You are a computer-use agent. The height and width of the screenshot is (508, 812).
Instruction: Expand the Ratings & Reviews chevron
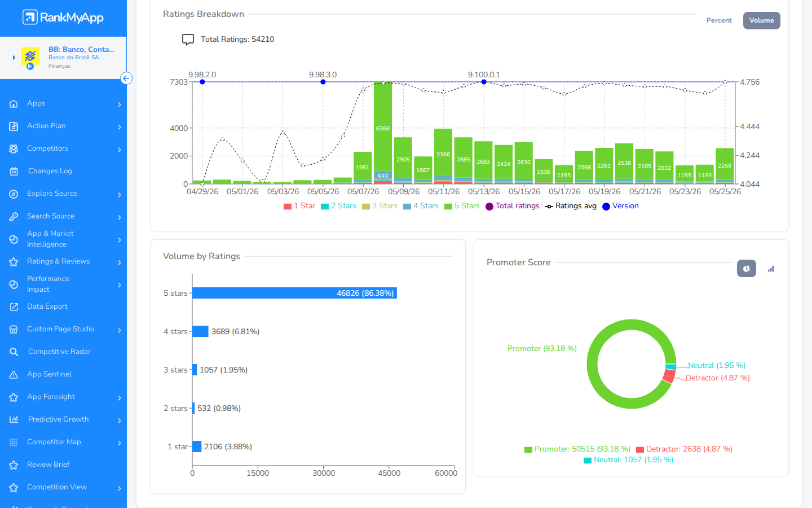click(120, 262)
